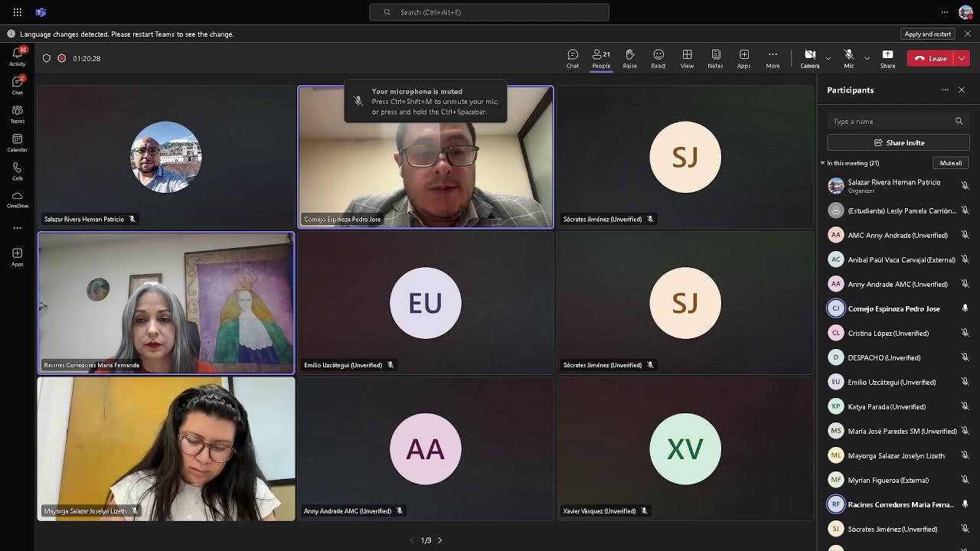The image size is (980, 551).
Task: Open meeting Apps in toolbar
Action: pyautogui.click(x=743, y=58)
